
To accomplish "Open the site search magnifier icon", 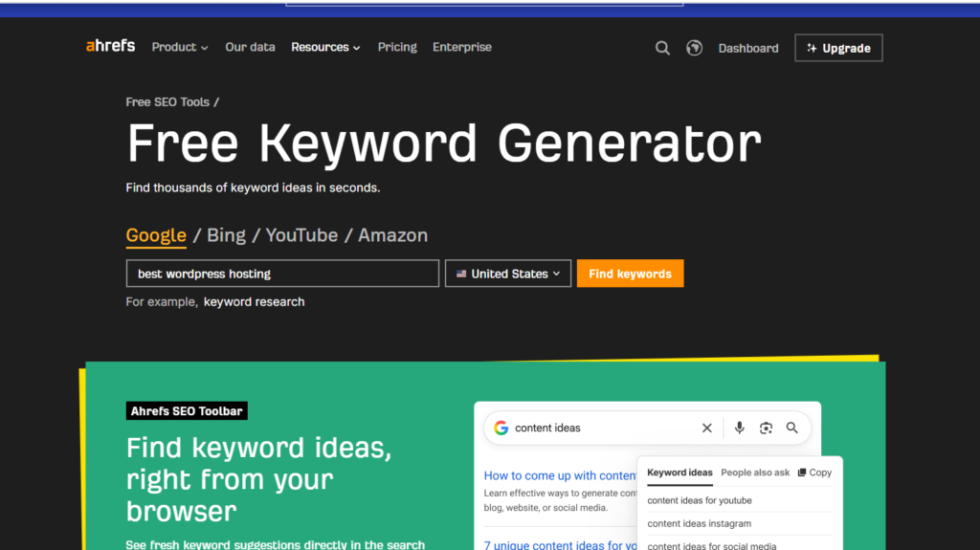I will (662, 48).
